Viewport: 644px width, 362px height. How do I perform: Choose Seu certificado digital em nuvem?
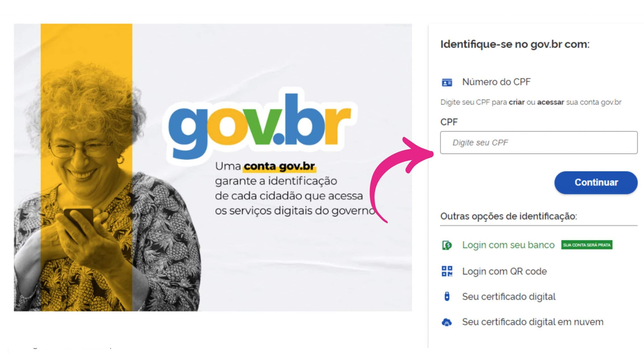pyautogui.click(x=533, y=322)
